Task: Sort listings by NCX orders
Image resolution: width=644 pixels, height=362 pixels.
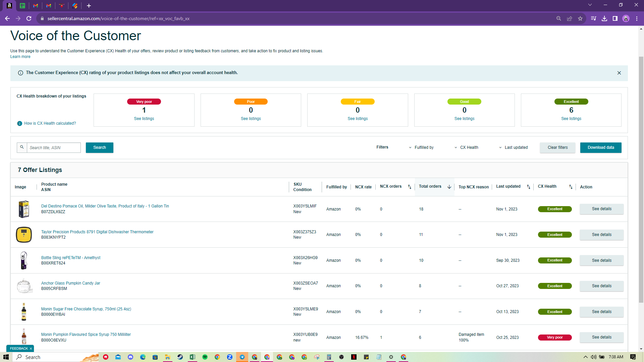Action: click(410, 187)
